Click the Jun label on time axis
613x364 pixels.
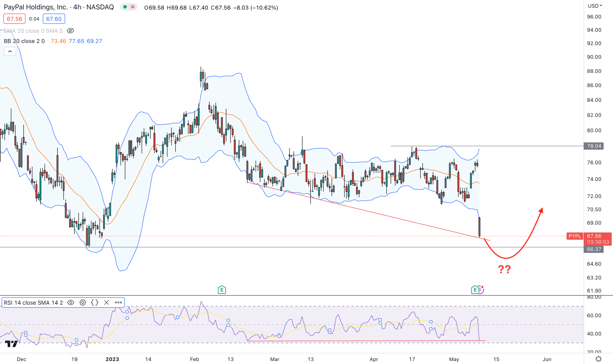tap(547, 359)
